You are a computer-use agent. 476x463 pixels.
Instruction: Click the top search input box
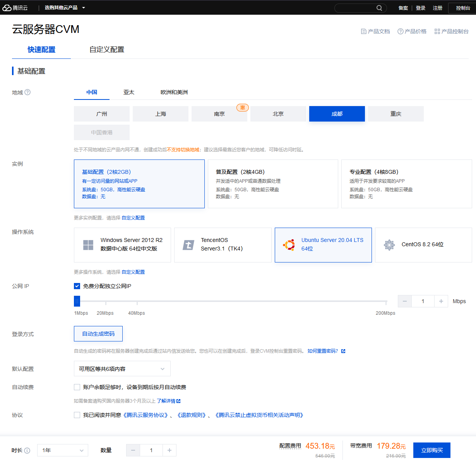[361, 8]
